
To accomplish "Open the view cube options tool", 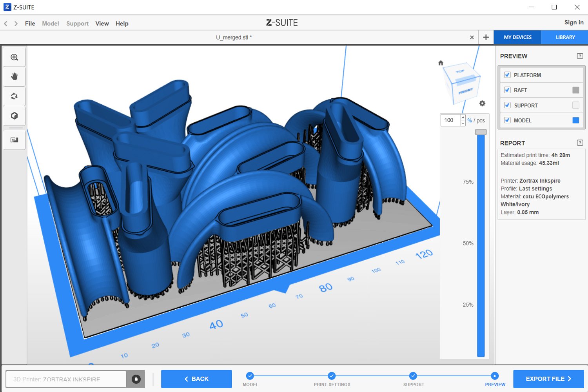I will pos(15,116).
